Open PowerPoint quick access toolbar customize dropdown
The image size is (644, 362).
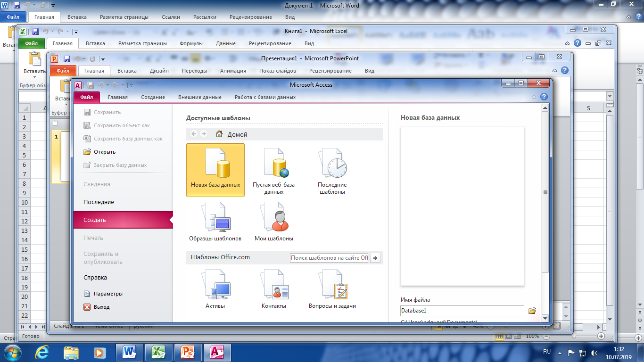pyautogui.click(x=103, y=59)
